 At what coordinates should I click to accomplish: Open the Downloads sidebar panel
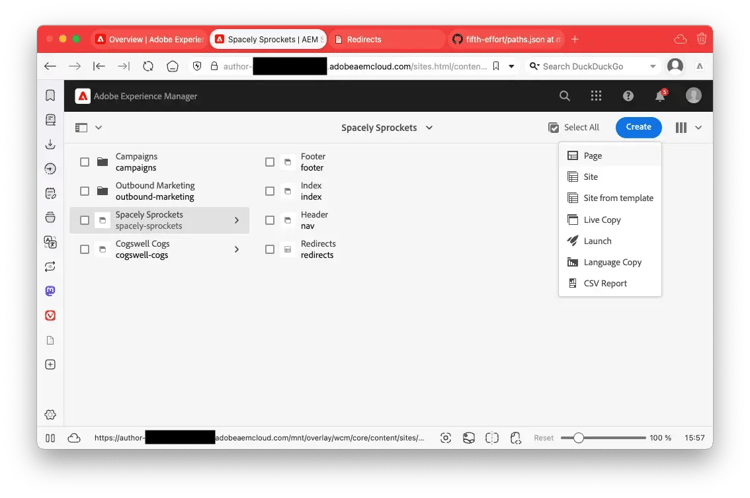click(x=50, y=144)
